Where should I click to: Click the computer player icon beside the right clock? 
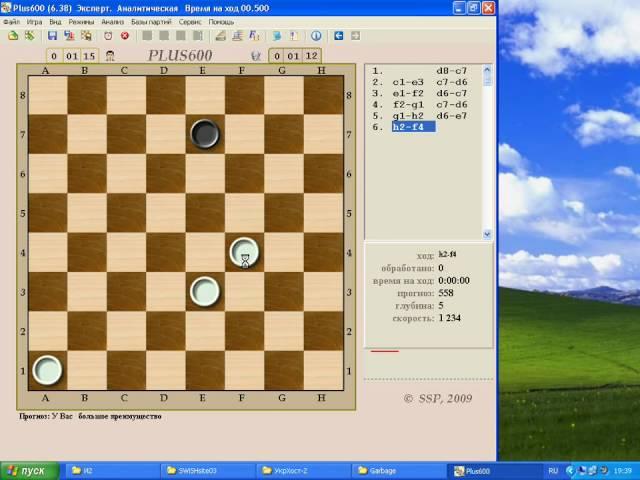[256, 56]
